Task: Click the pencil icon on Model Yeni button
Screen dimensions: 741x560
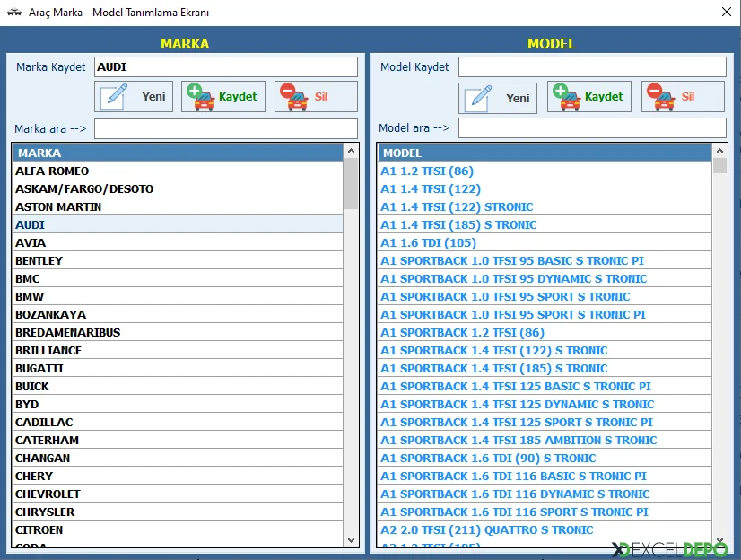Action: 478,98
